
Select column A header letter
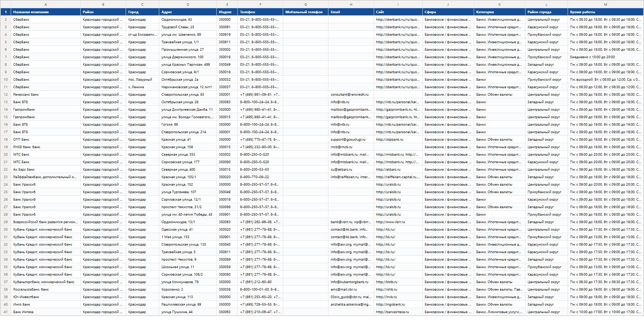pyautogui.click(x=46, y=4)
